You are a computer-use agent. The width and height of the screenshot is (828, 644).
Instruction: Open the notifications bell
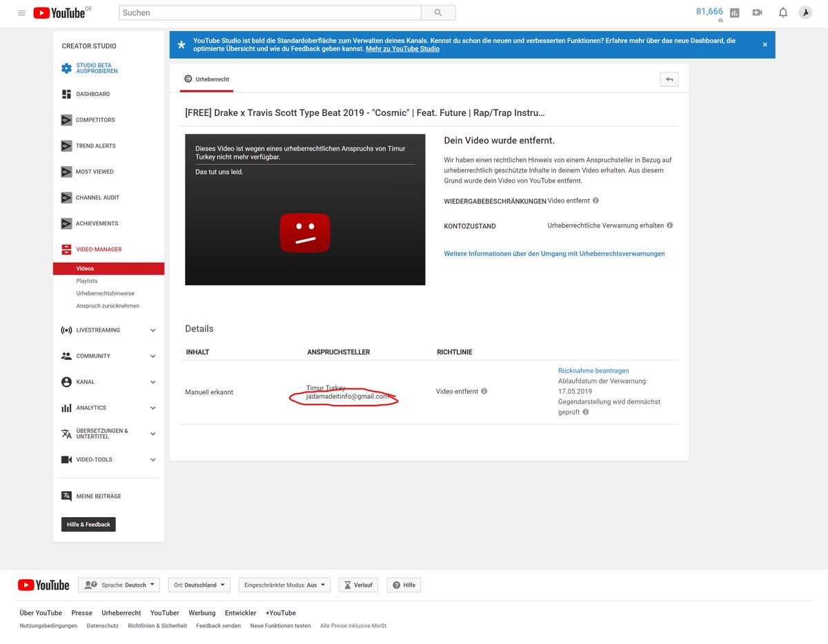click(783, 12)
